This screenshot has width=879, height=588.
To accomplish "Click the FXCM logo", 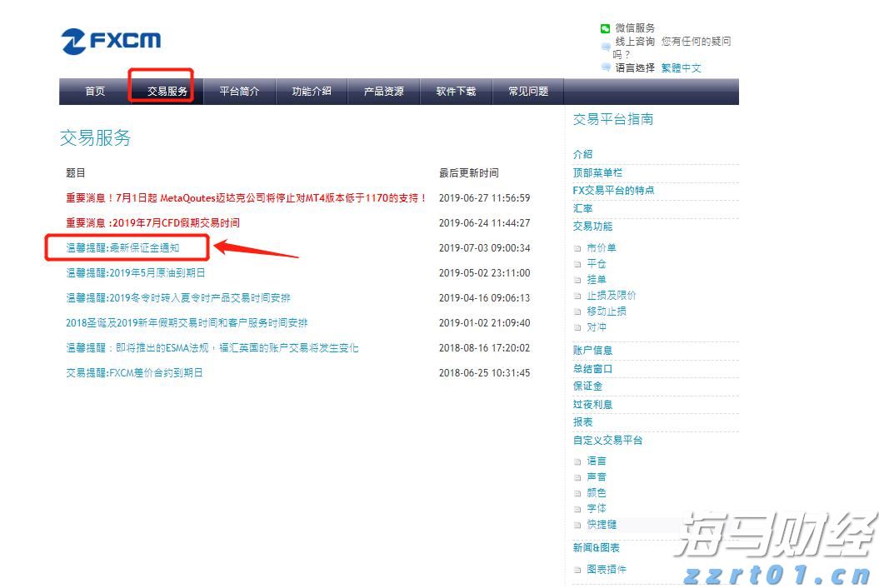I will [x=110, y=39].
